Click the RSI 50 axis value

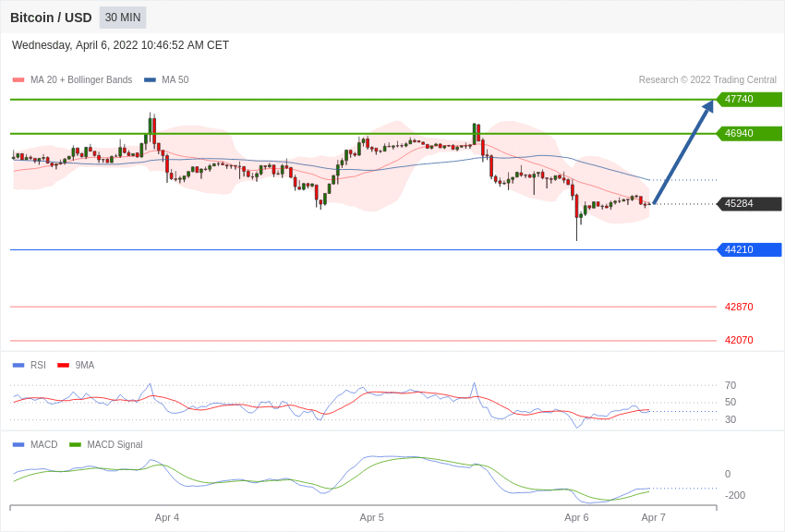pos(731,402)
